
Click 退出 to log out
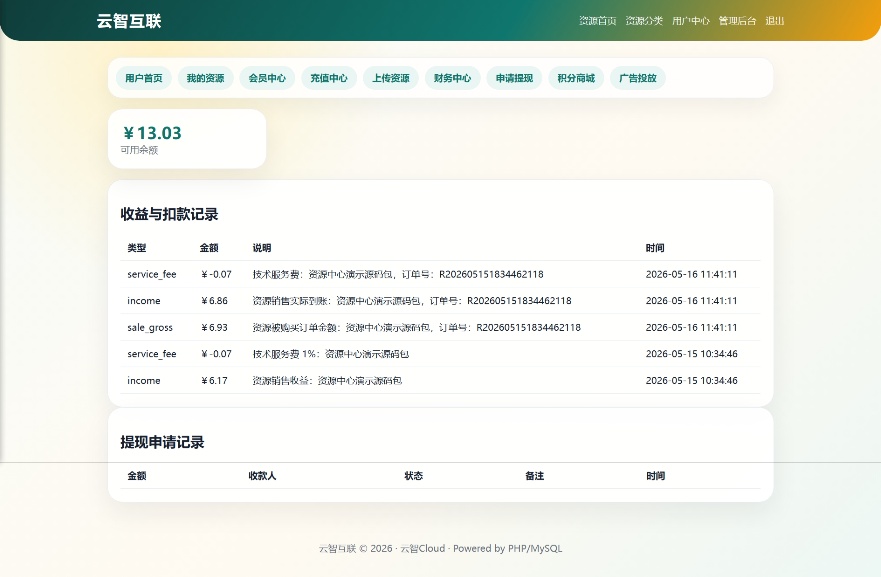point(774,21)
